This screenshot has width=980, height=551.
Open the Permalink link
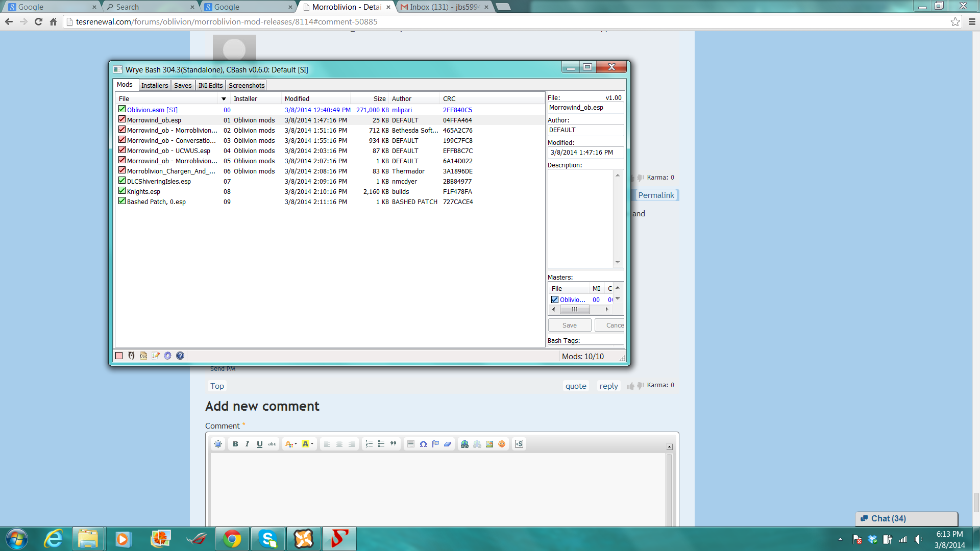656,195
